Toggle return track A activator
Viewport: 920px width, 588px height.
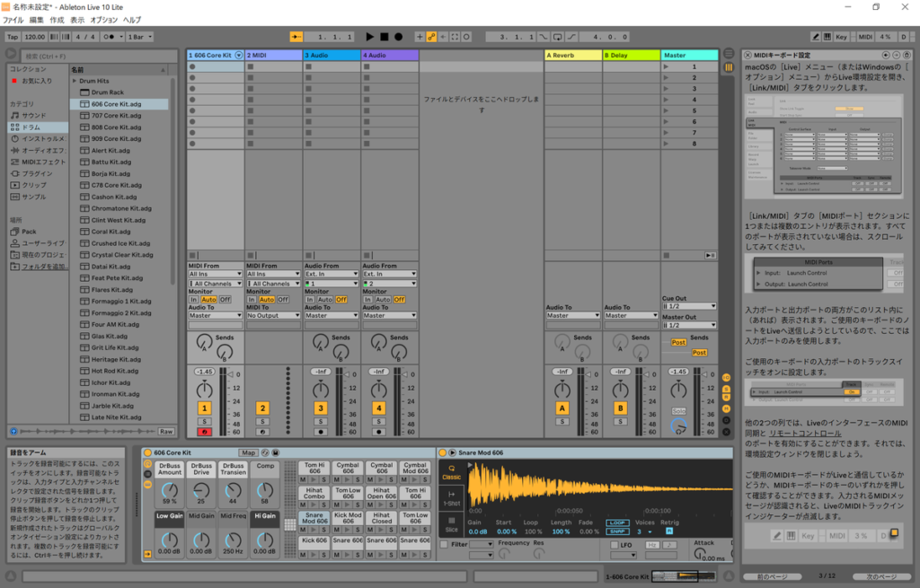tap(562, 408)
